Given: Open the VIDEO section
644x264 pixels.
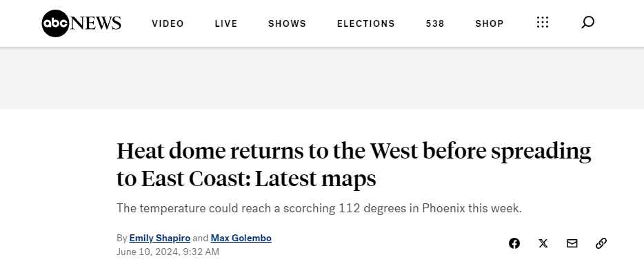Looking at the screenshot, I should [x=168, y=24].
